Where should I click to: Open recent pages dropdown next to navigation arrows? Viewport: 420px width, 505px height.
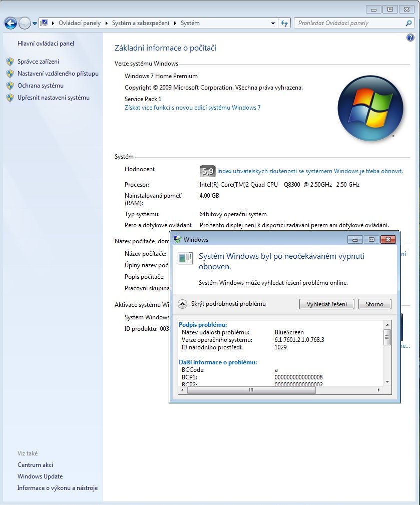[35, 24]
